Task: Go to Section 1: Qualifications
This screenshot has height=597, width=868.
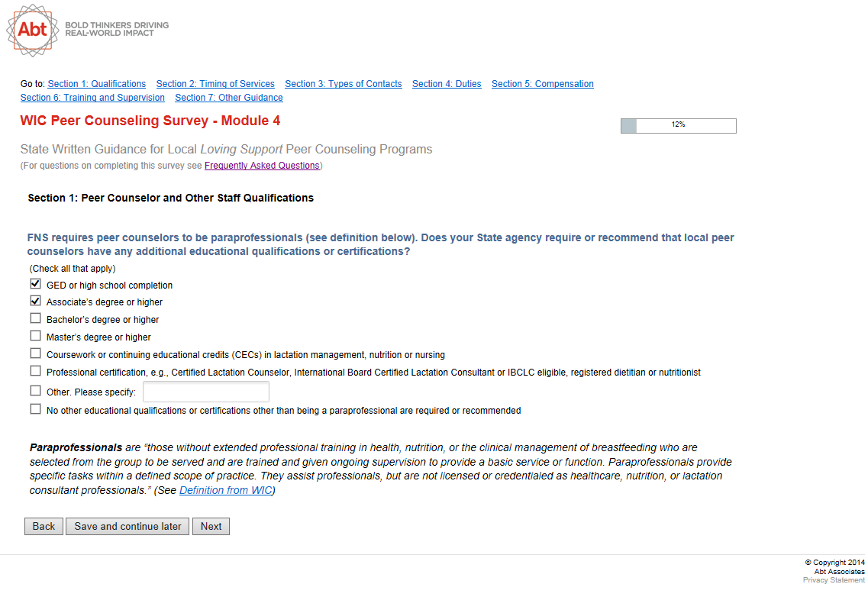Action: click(x=97, y=84)
